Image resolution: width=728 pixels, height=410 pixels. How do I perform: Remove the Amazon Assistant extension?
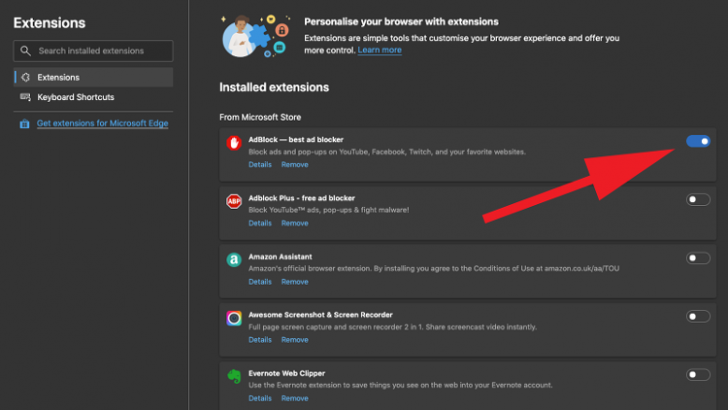295,282
